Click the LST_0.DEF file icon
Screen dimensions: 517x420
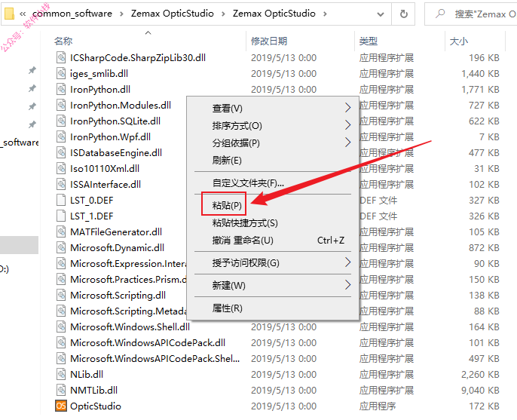[61, 201]
